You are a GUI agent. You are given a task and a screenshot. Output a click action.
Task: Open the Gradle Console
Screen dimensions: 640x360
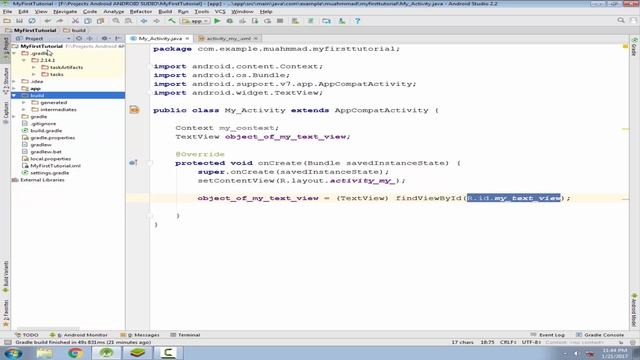(600, 335)
